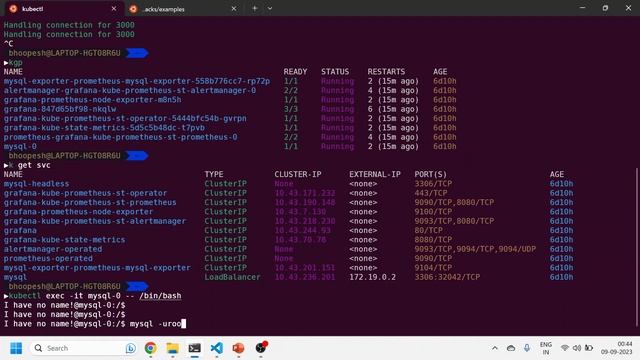Click service grafana-kube-state-metrics
The image size is (640, 360).
(64, 240)
